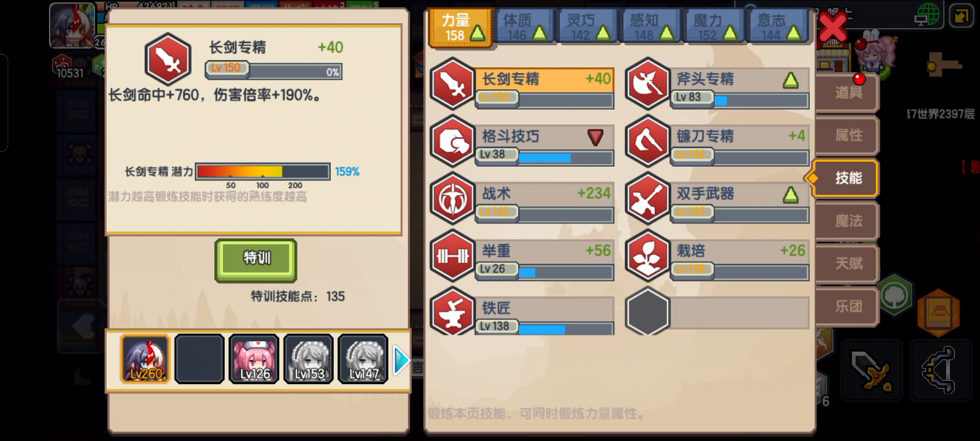Expand 力量 attribute green triangle

pyautogui.click(x=477, y=34)
